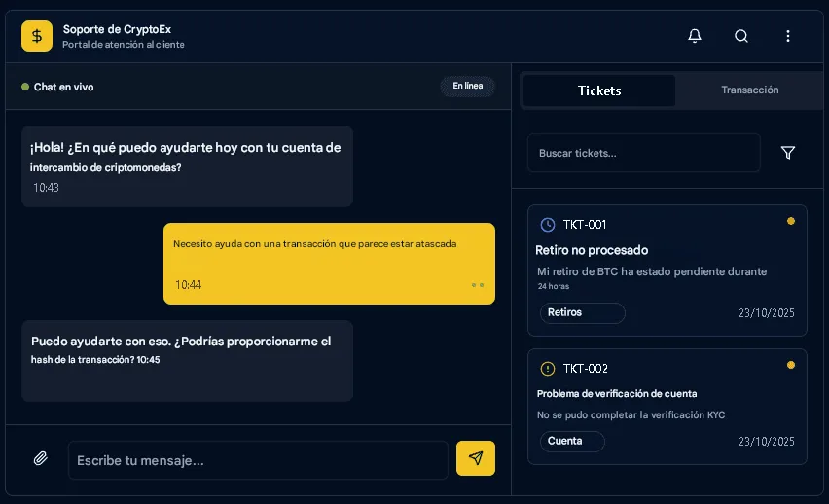Focus the Buscar tickets search field
The width and height of the screenshot is (829, 504).
[x=643, y=153]
